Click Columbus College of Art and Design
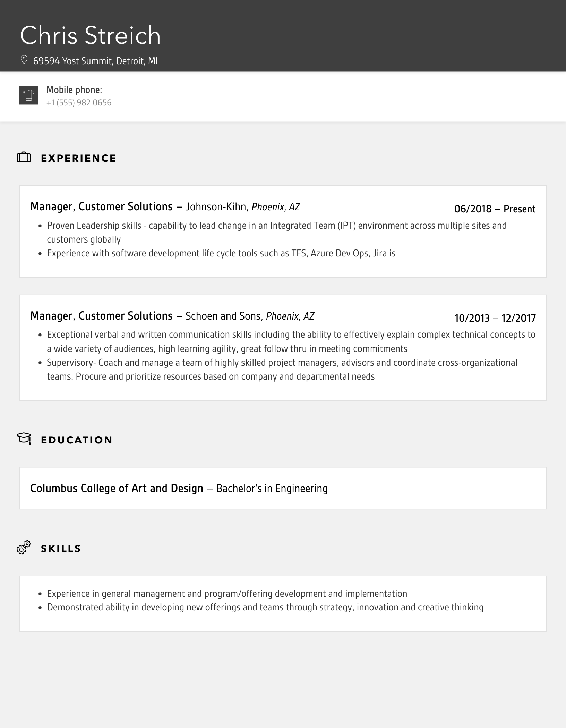 [x=117, y=488]
